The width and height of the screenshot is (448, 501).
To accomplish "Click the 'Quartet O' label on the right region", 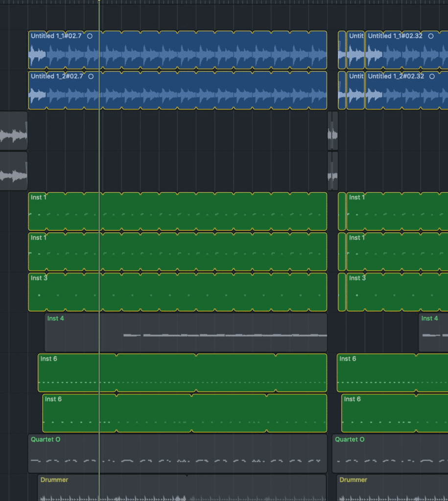I will click(x=350, y=439).
